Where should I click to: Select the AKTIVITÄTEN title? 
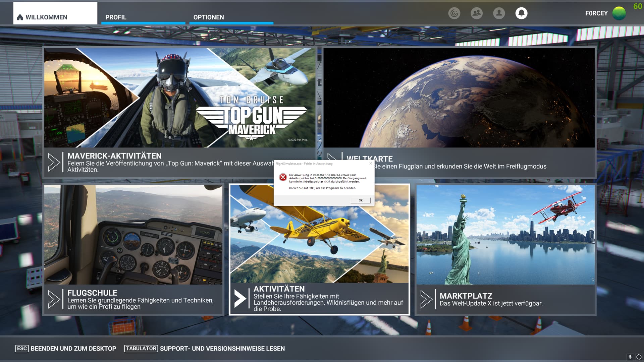[x=279, y=289]
